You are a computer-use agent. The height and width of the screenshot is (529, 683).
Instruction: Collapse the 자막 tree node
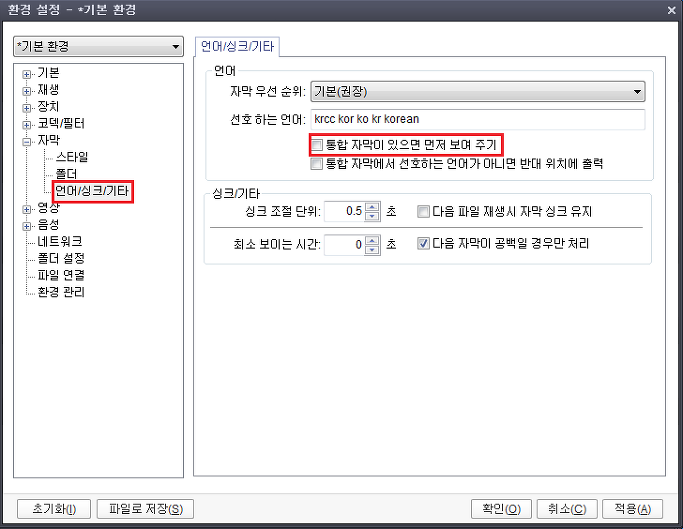click(27, 142)
